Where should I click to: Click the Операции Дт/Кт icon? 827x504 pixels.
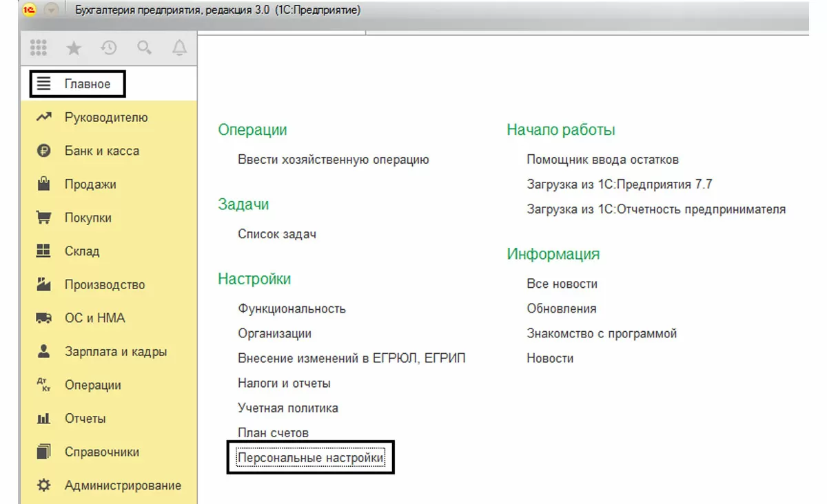tap(44, 385)
